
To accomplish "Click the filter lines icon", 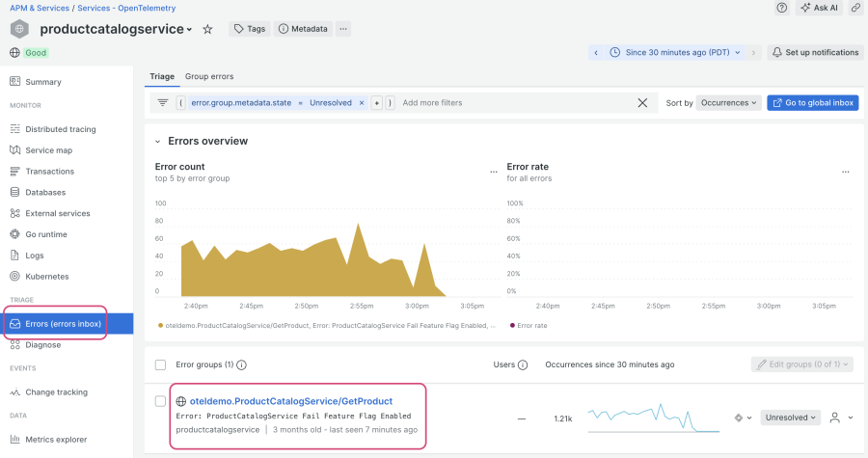I will 163,103.
